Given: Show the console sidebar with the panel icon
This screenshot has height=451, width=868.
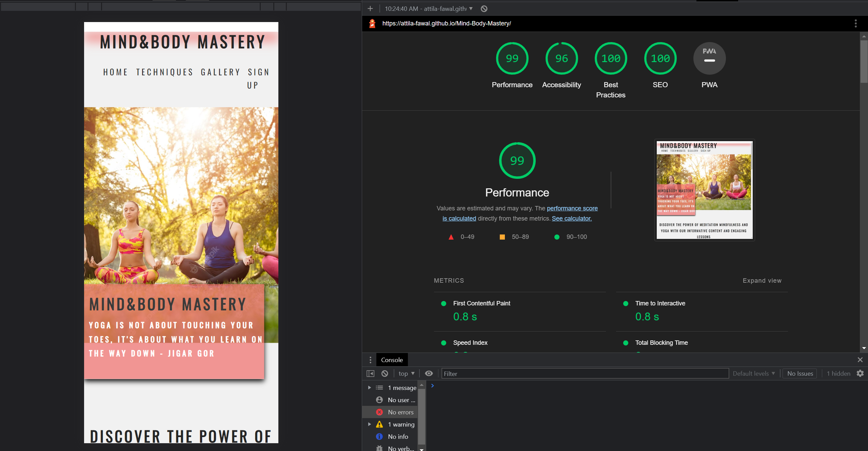Looking at the screenshot, I should tap(370, 373).
